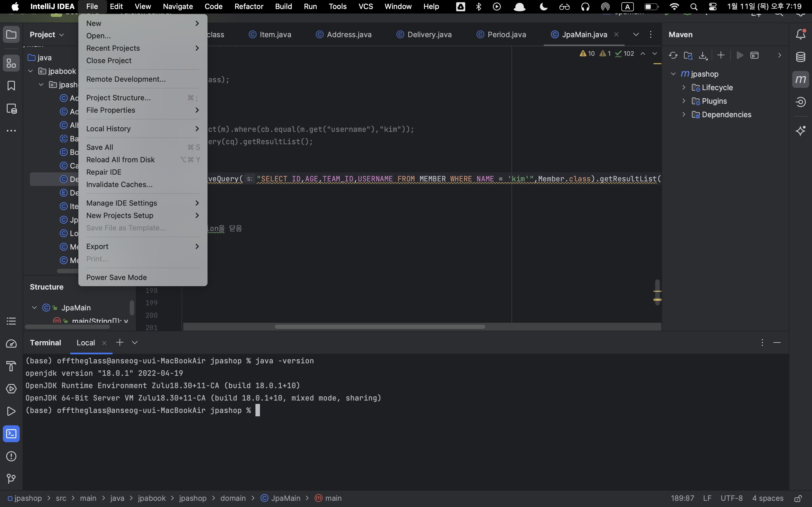The image size is (812, 507).
Task: Toggle Power Save Mode in File menu
Action: click(116, 277)
